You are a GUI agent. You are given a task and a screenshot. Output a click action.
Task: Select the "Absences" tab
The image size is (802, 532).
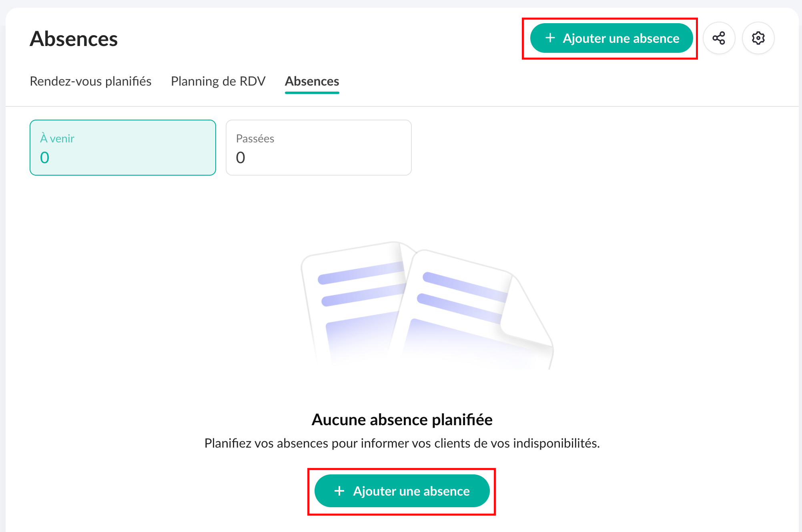(x=312, y=81)
